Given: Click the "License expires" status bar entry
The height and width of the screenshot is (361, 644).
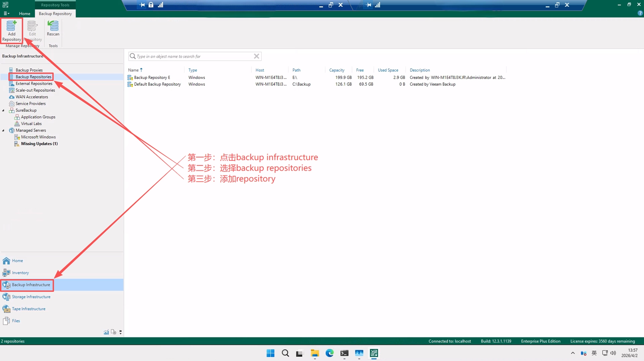Looking at the screenshot, I should coord(603,341).
